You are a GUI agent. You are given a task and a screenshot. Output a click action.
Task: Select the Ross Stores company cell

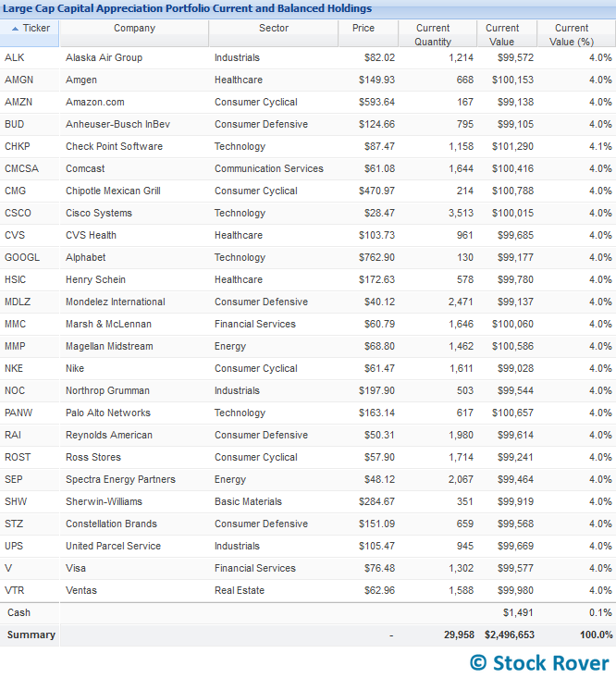[93, 457]
